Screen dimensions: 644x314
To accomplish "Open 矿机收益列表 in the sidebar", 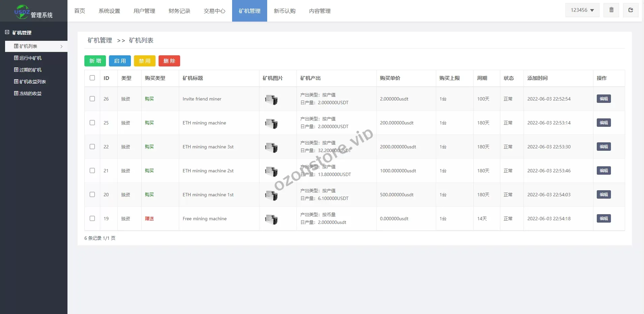I will click(32, 82).
